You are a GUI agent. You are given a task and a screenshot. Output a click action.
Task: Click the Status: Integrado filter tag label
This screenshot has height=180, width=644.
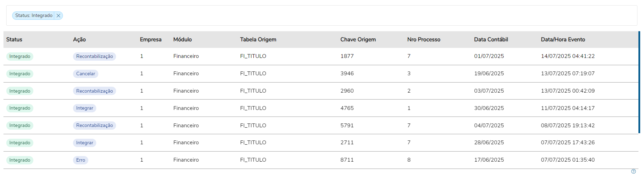pyautogui.click(x=34, y=16)
